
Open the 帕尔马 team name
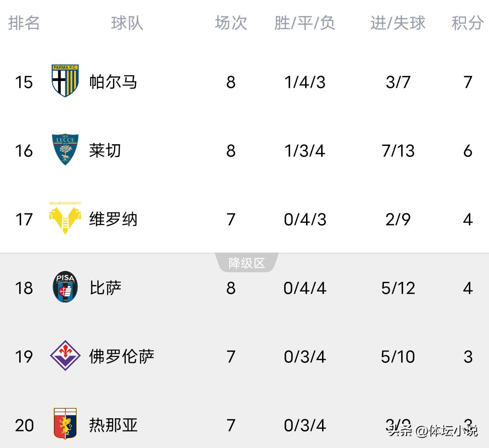(x=113, y=82)
